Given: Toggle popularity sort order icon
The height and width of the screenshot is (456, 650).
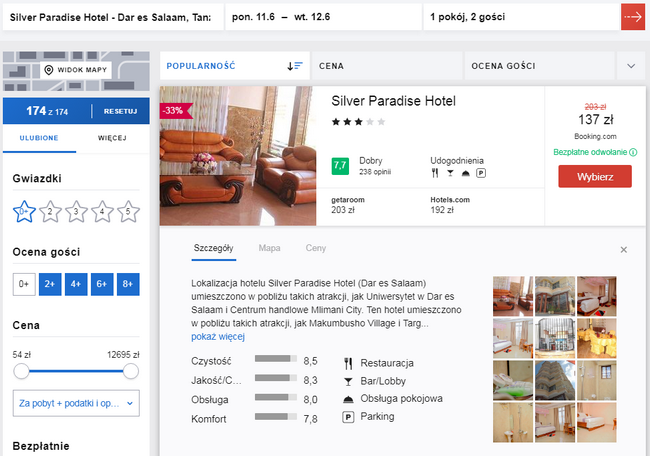Looking at the screenshot, I should point(294,66).
